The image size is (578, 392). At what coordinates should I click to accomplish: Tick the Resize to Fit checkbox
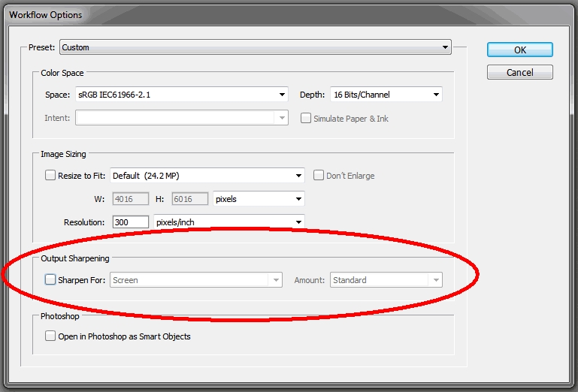point(50,176)
